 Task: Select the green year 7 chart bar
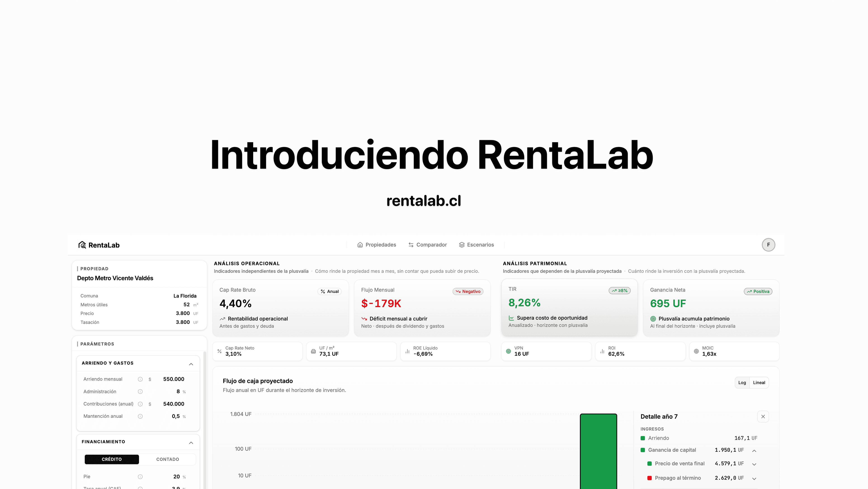point(598,451)
